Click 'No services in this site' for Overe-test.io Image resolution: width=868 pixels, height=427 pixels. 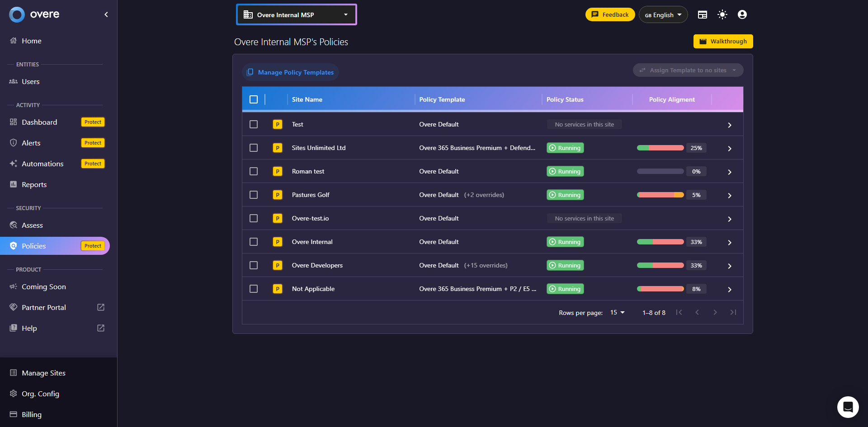[584, 218]
